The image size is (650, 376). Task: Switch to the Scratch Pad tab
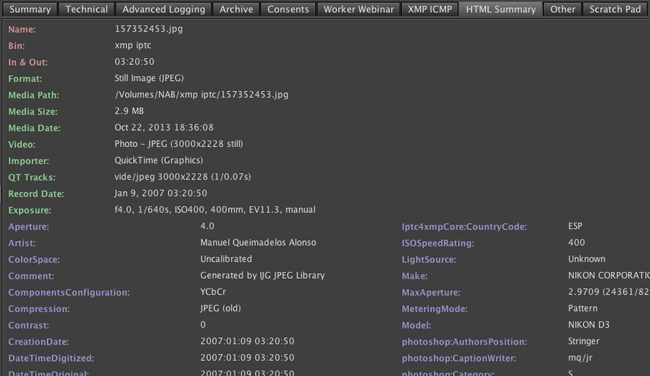click(615, 9)
